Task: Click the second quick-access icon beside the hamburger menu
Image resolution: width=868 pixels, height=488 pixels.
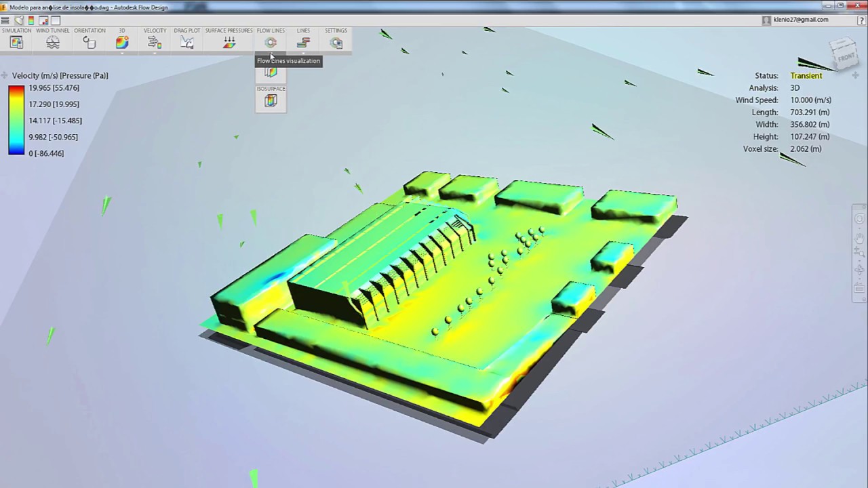Action: tap(19, 20)
